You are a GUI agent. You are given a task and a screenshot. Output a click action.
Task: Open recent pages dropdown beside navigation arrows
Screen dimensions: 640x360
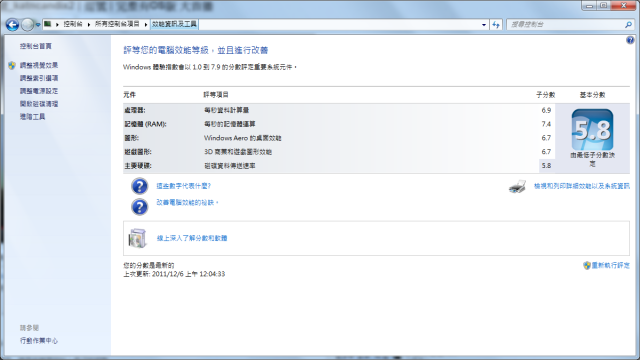point(38,25)
